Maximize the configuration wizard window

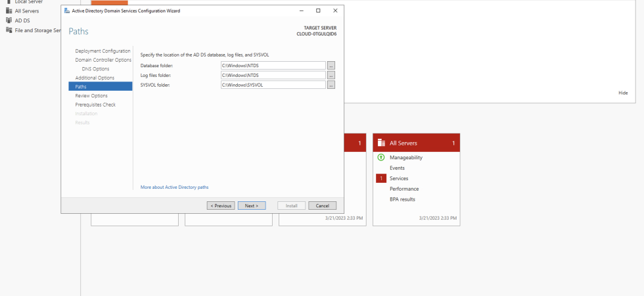tap(318, 11)
